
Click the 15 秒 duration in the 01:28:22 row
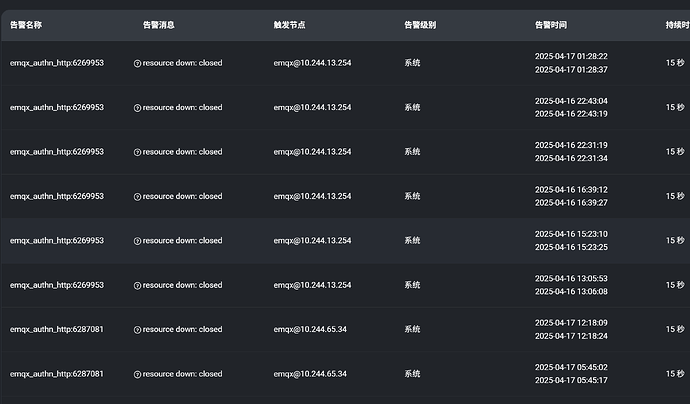[x=675, y=63]
